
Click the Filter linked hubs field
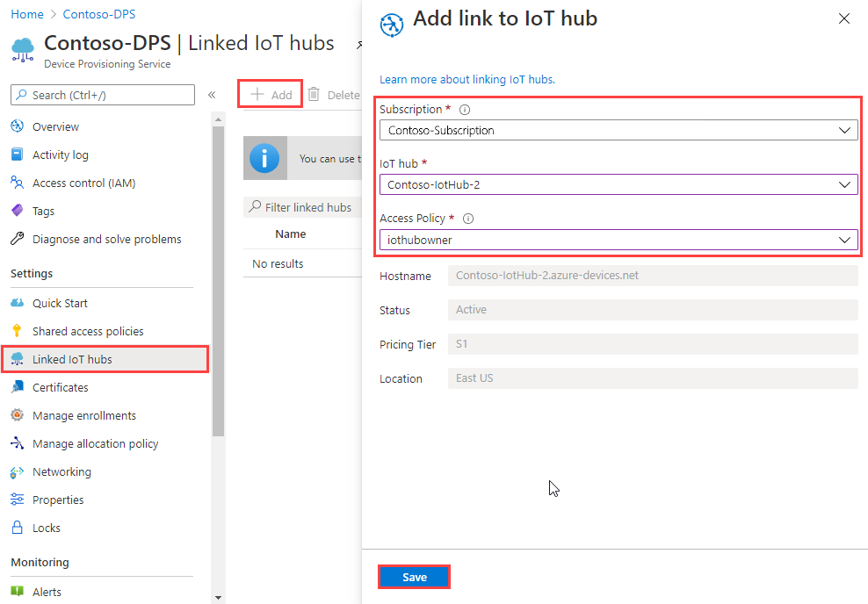point(303,207)
